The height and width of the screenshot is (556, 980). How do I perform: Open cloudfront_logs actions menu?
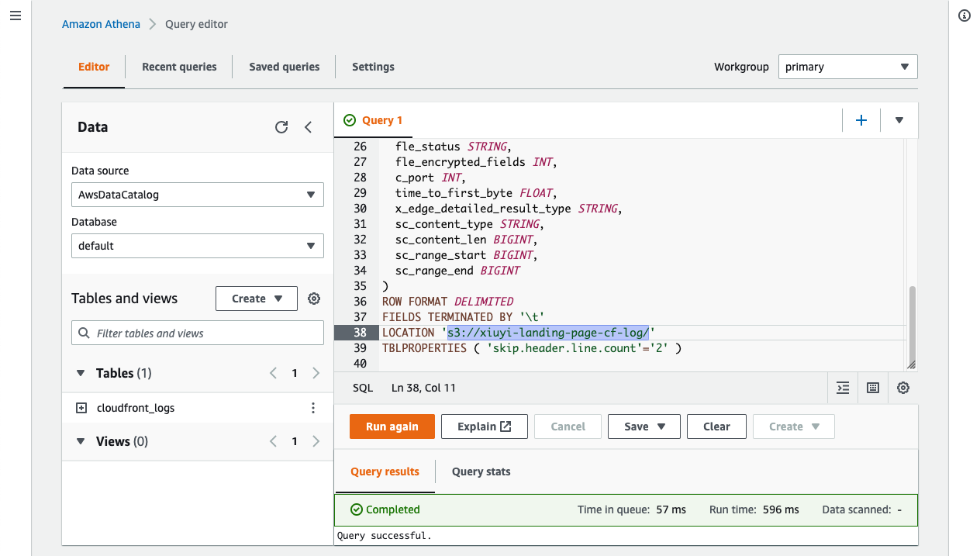(x=313, y=408)
